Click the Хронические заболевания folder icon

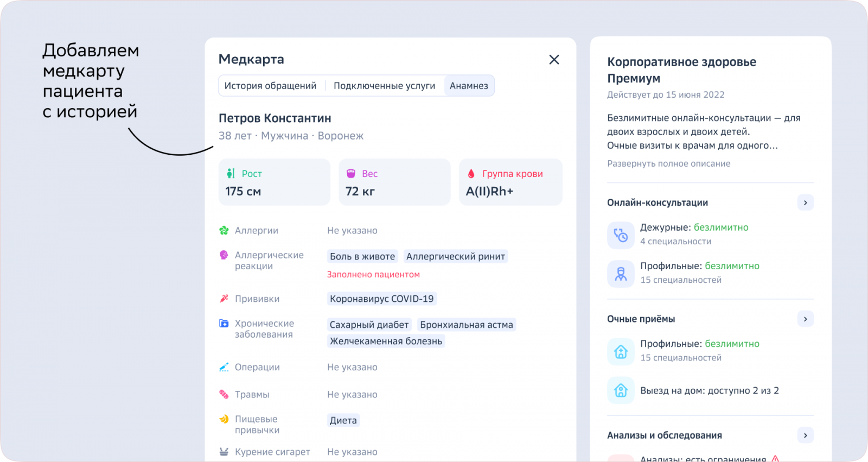(x=224, y=323)
